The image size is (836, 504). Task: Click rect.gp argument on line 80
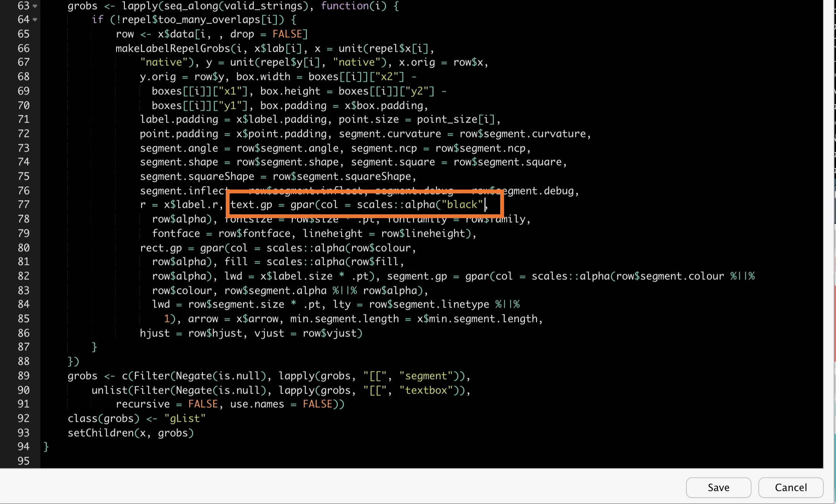[x=161, y=248]
